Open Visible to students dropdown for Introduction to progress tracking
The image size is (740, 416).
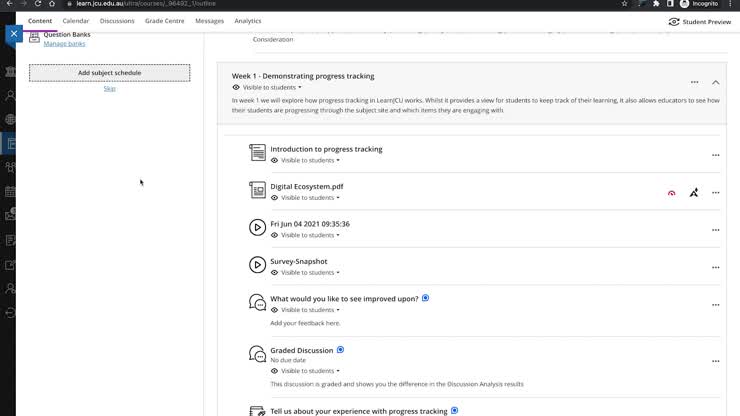coord(311,161)
